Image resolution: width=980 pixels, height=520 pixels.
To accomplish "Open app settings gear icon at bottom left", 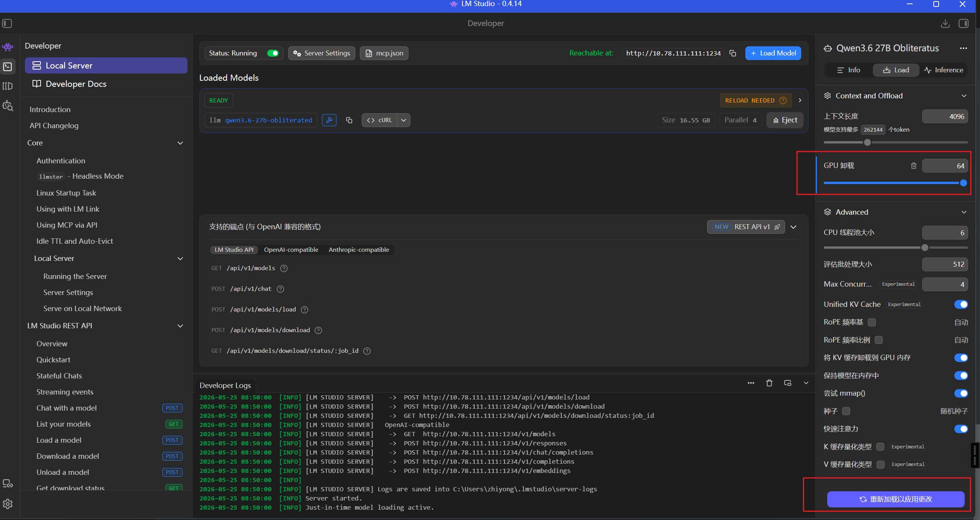I will tap(8, 504).
